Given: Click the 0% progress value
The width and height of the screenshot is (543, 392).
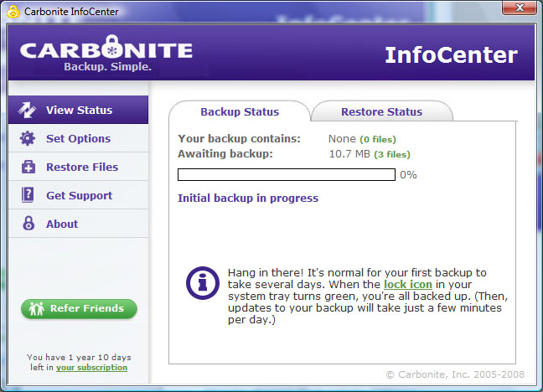Looking at the screenshot, I should (x=408, y=175).
